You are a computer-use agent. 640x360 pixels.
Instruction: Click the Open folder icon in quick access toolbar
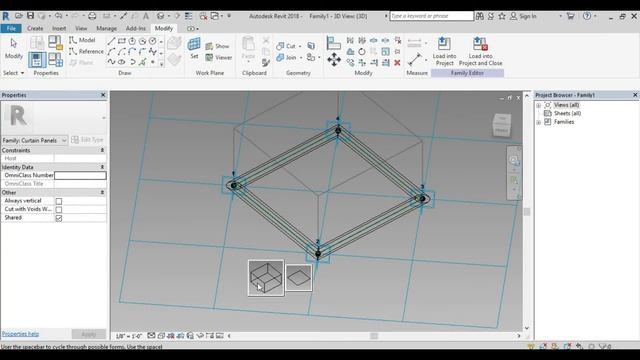click(19, 16)
